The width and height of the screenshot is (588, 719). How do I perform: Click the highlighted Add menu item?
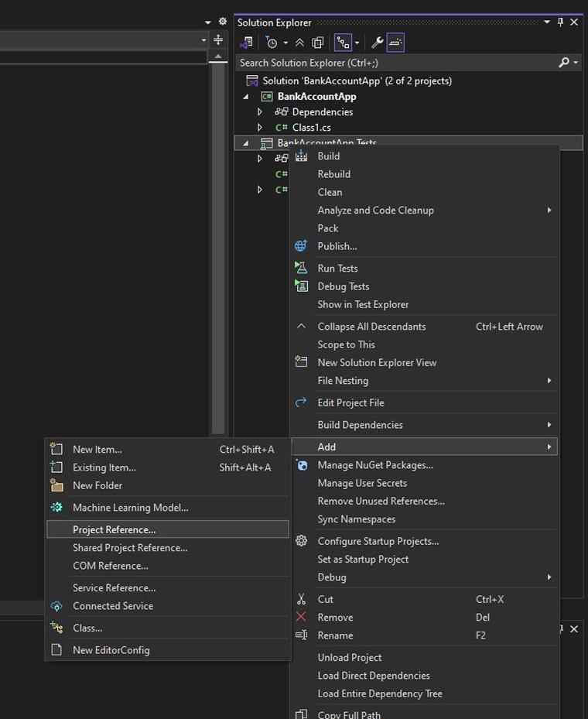pos(424,447)
